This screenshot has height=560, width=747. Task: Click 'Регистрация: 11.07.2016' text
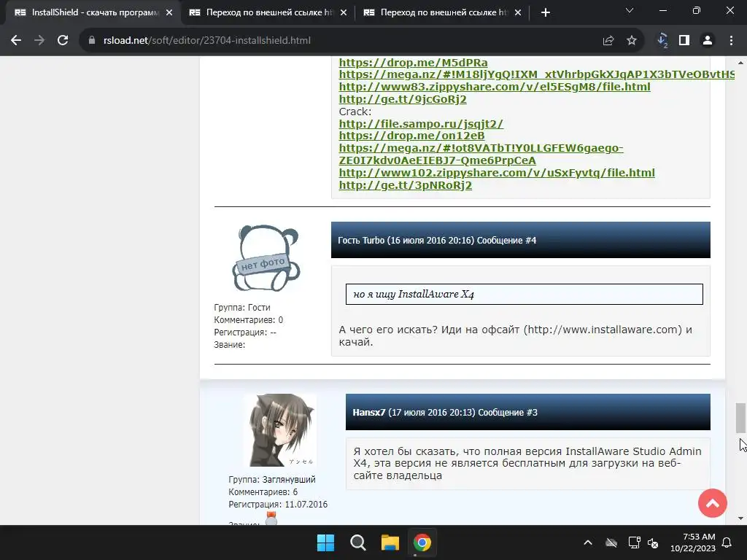tap(278, 505)
